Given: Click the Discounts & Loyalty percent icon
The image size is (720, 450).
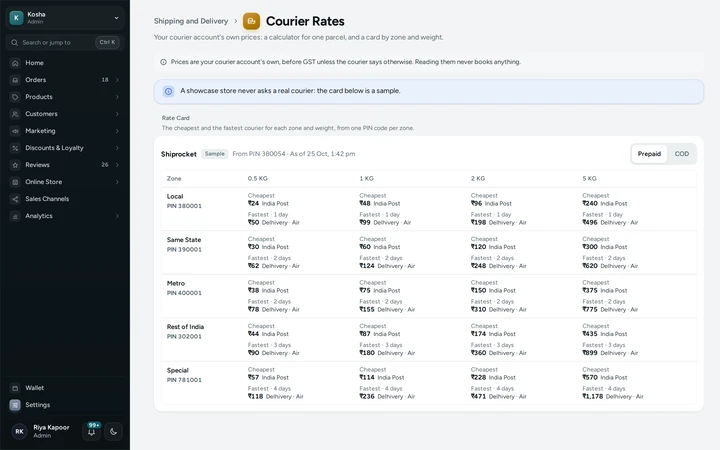Looking at the screenshot, I should (x=15, y=148).
